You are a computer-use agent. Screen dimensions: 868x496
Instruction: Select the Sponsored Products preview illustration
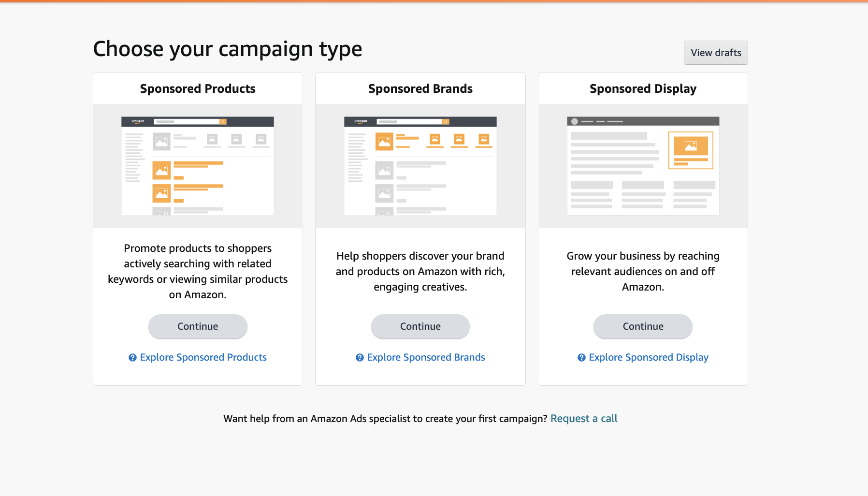pyautogui.click(x=198, y=166)
